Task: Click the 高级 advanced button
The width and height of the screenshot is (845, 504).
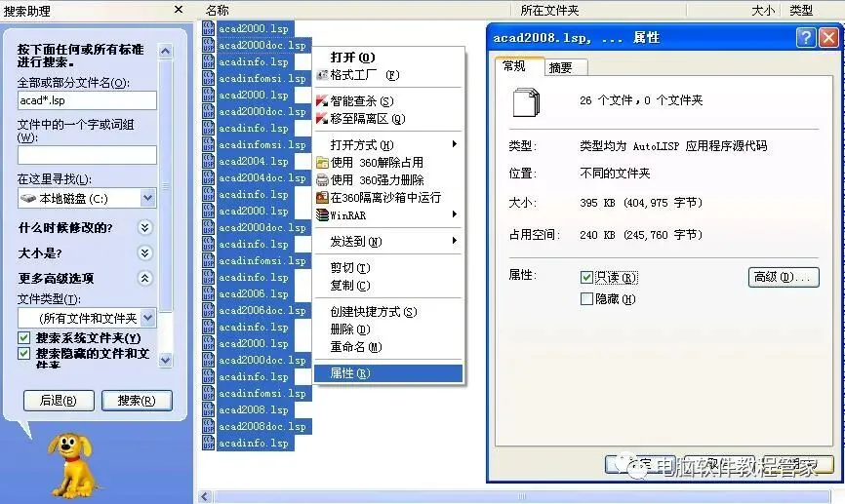Action: (x=784, y=277)
